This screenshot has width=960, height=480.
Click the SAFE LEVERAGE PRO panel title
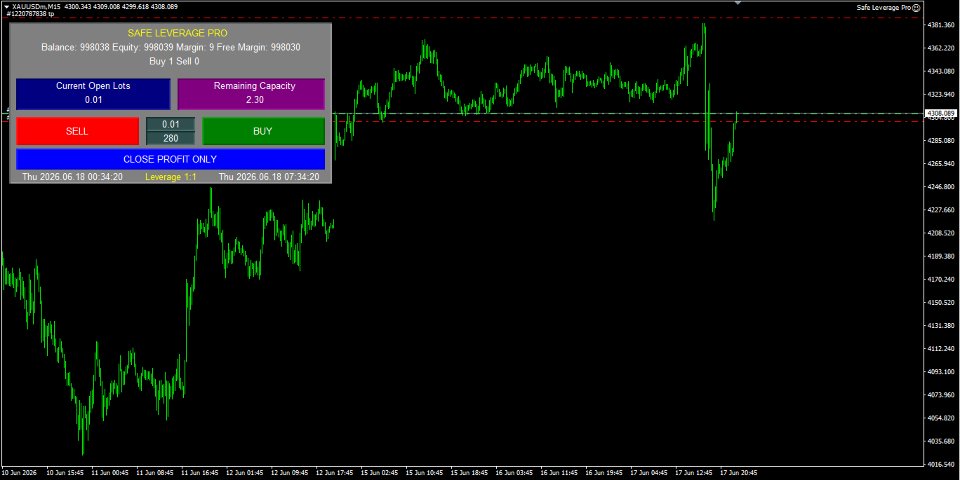pos(178,34)
